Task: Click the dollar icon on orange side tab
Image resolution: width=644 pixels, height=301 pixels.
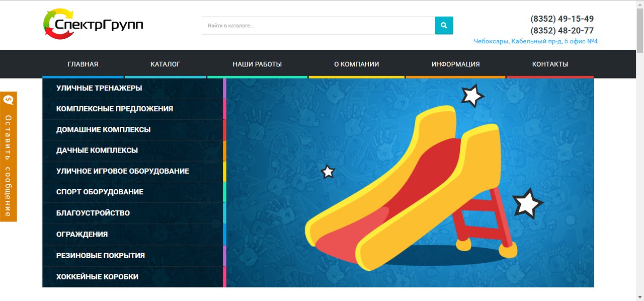Action: pos(8,100)
